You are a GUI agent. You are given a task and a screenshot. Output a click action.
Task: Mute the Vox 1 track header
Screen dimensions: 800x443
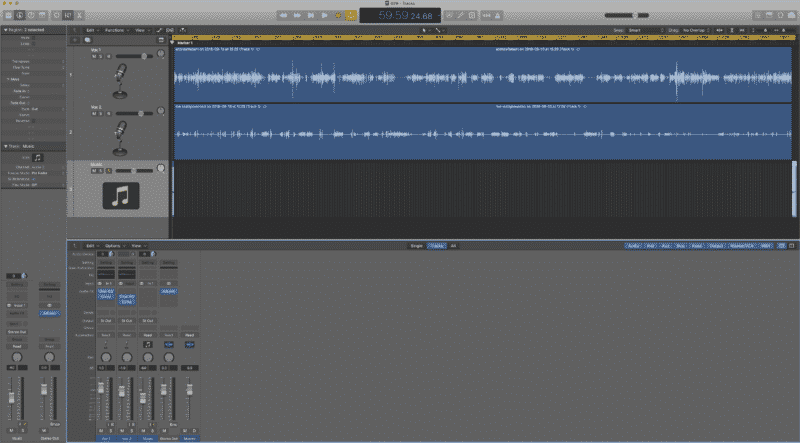pyautogui.click(x=94, y=57)
